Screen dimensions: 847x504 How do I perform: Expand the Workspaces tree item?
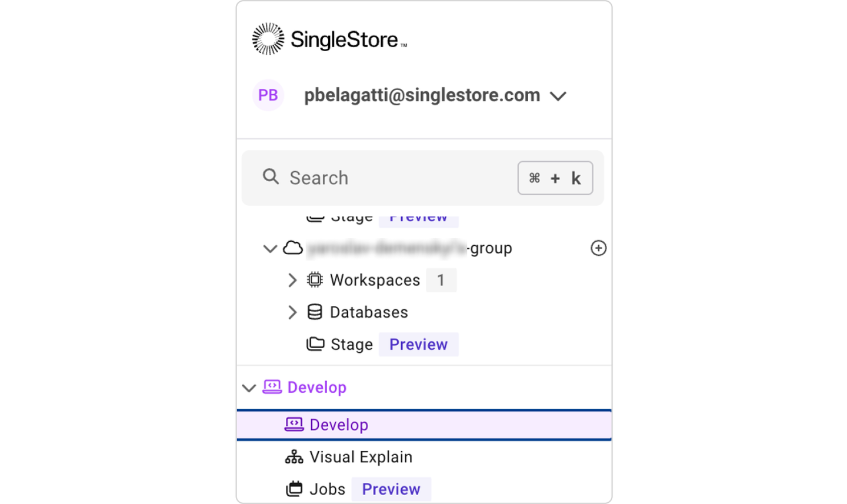coord(292,280)
